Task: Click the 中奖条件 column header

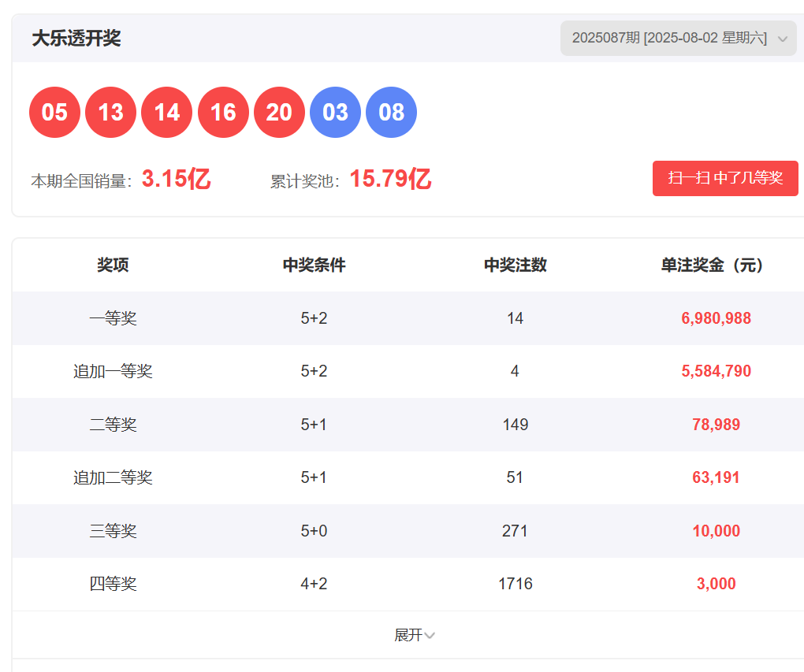Action: click(x=314, y=265)
